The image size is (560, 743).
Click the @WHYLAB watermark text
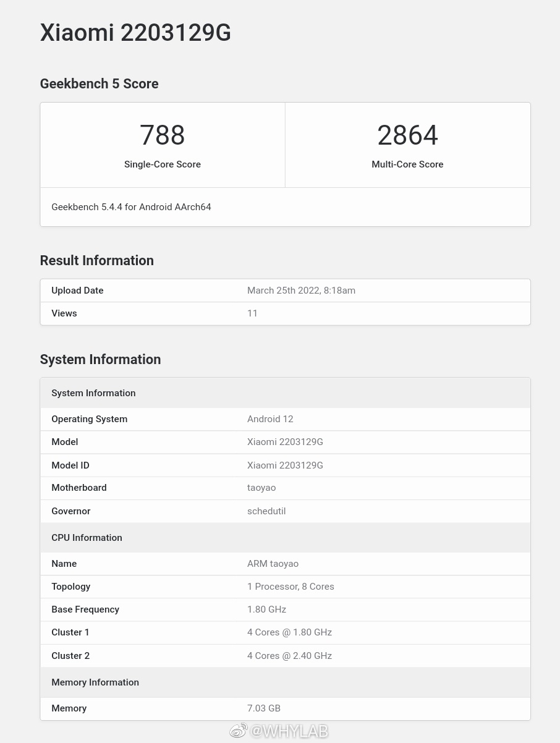coord(288,731)
